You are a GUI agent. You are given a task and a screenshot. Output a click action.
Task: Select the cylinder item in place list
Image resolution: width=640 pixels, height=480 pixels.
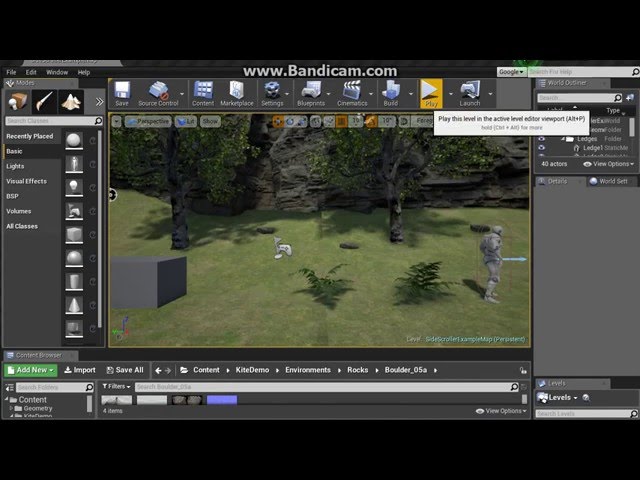tap(74, 282)
